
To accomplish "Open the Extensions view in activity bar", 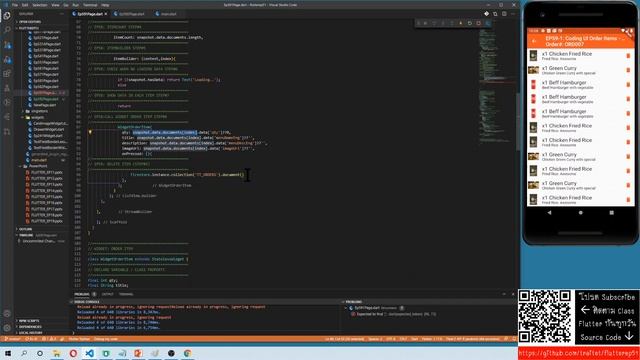I will point(7,74).
